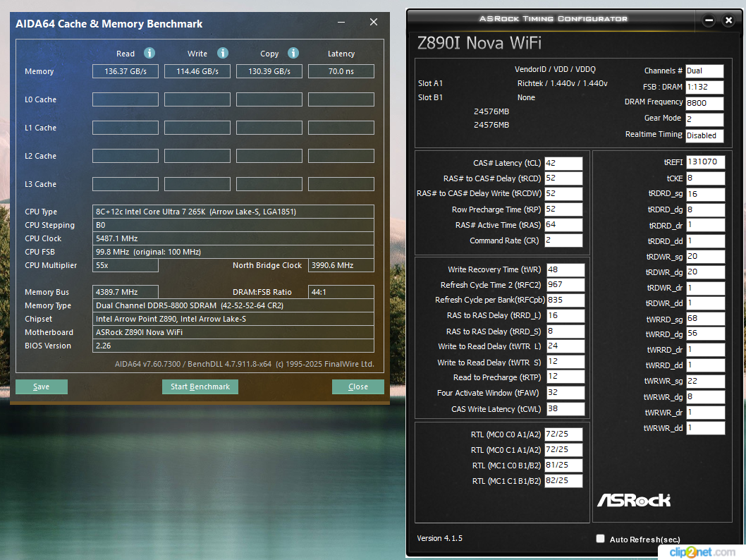Click the Read info icon in AIDA64
Image resolution: width=746 pixels, height=560 pixels.
pos(149,53)
